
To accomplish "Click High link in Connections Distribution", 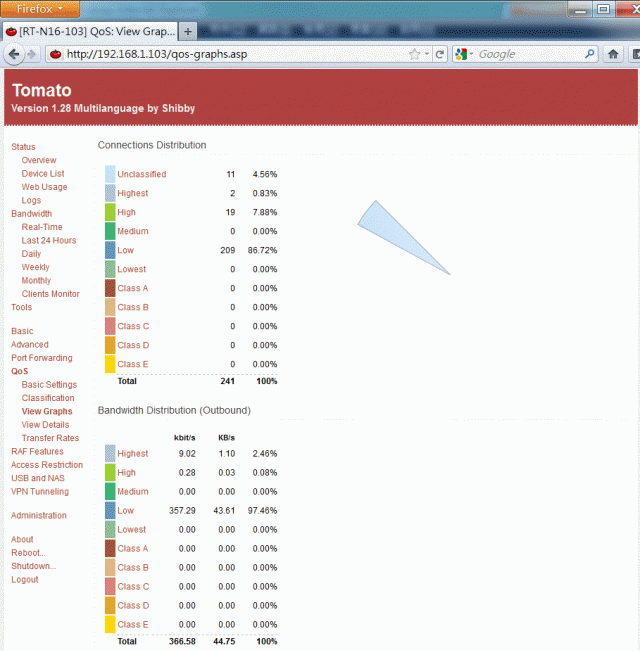I will [x=126, y=212].
